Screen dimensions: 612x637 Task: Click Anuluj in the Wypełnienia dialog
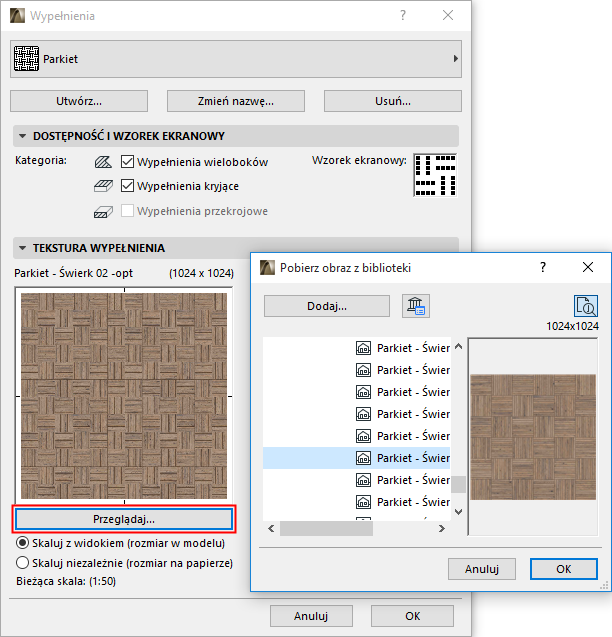coord(311,616)
